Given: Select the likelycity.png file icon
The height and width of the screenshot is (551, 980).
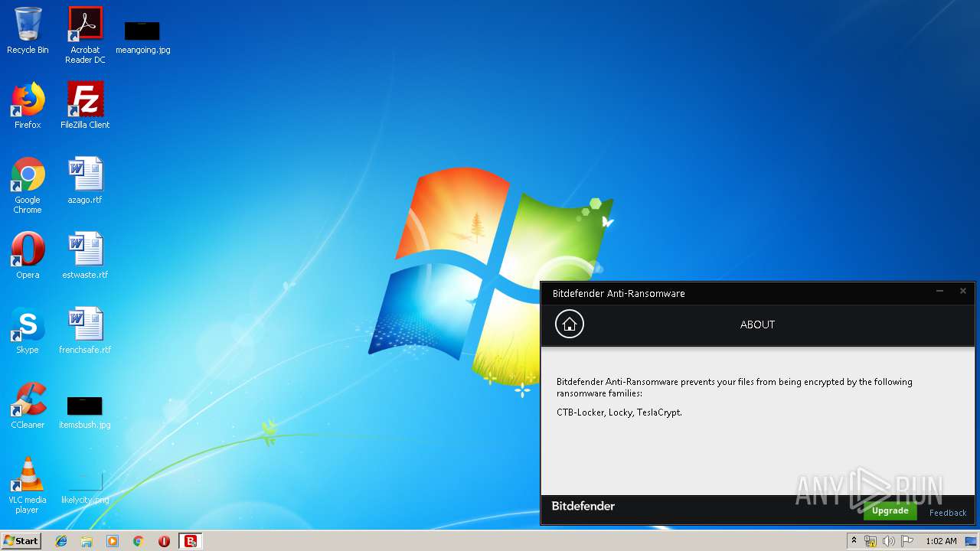Looking at the screenshot, I should pos(85,487).
